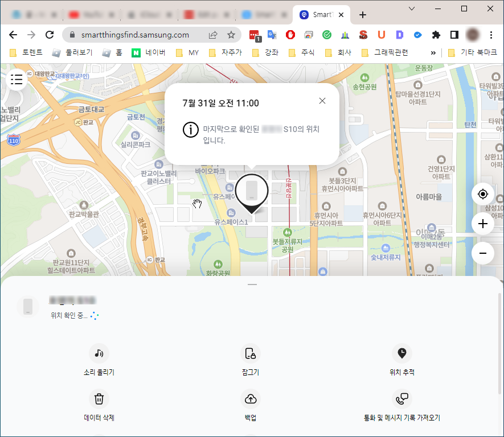Open the 홈 bookmark
This screenshot has width=504, height=437.
(x=113, y=53)
